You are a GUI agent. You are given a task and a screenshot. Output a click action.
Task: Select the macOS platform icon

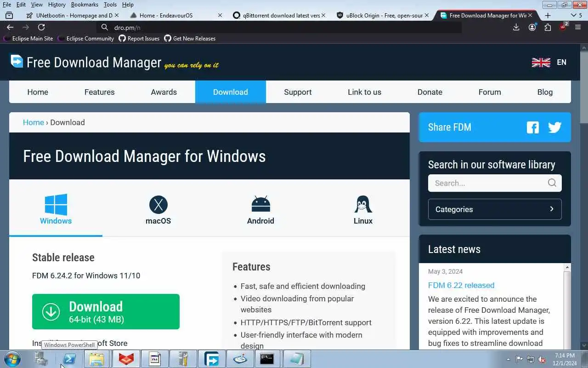pos(158,205)
